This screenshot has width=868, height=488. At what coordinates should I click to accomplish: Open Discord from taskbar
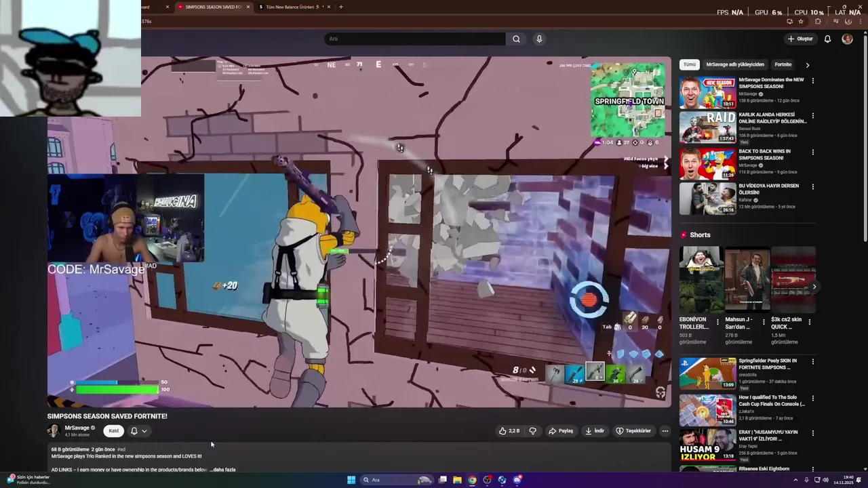click(517, 480)
